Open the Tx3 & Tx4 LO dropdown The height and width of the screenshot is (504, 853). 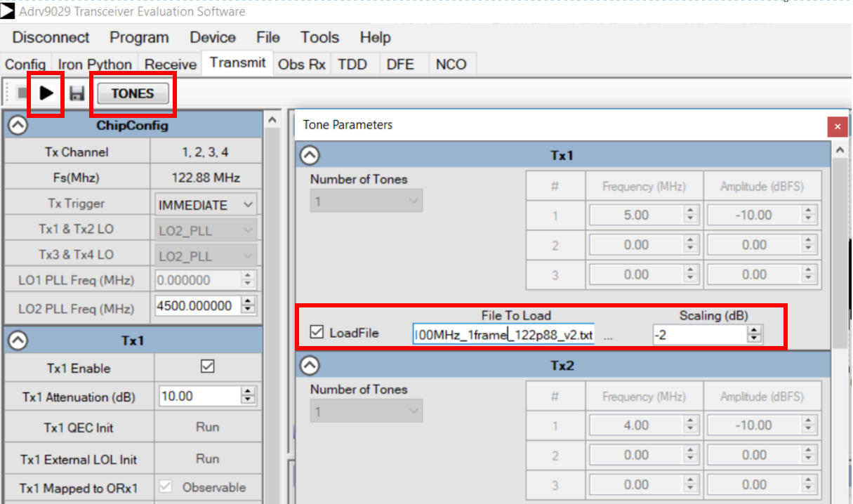(206, 256)
